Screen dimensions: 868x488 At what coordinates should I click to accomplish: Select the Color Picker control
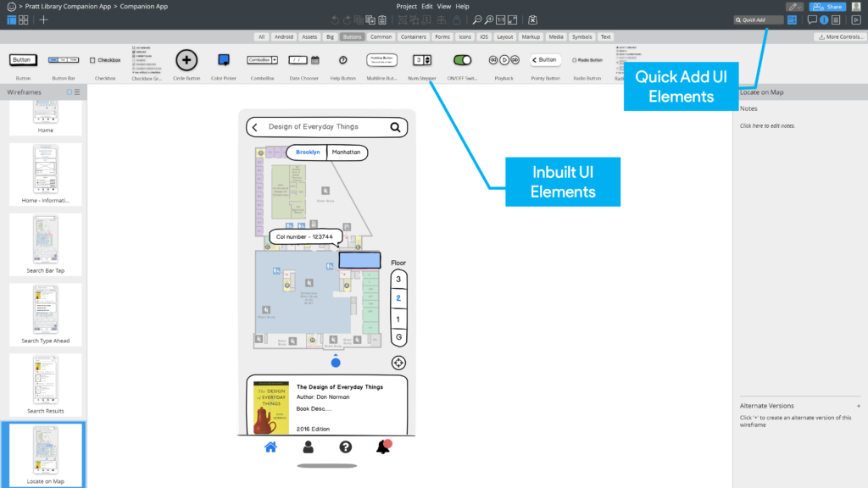(x=223, y=59)
